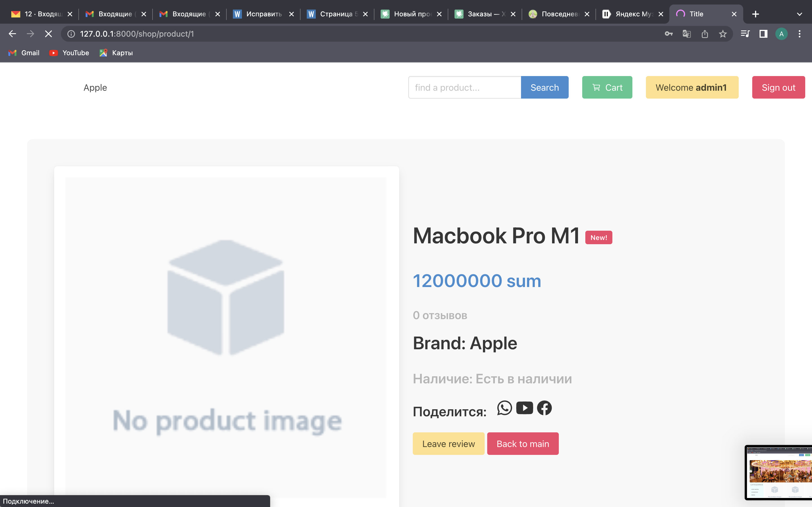
Task: Share product via YouTube icon
Action: click(x=524, y=408)
